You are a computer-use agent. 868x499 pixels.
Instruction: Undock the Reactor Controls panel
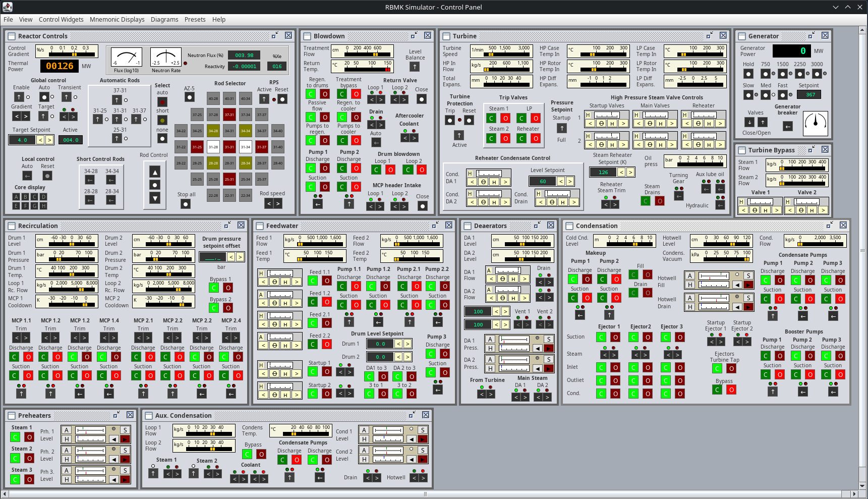[275, 36]
